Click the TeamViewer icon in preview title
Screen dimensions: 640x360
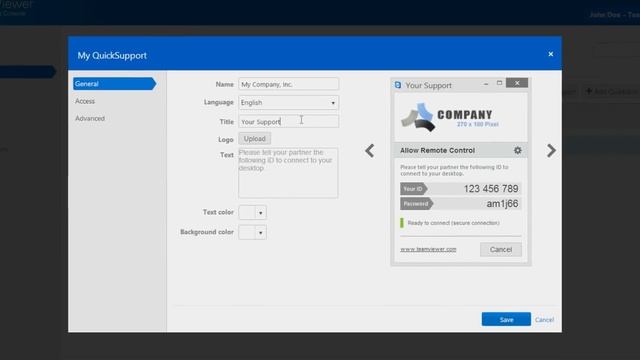pos(398,85)
